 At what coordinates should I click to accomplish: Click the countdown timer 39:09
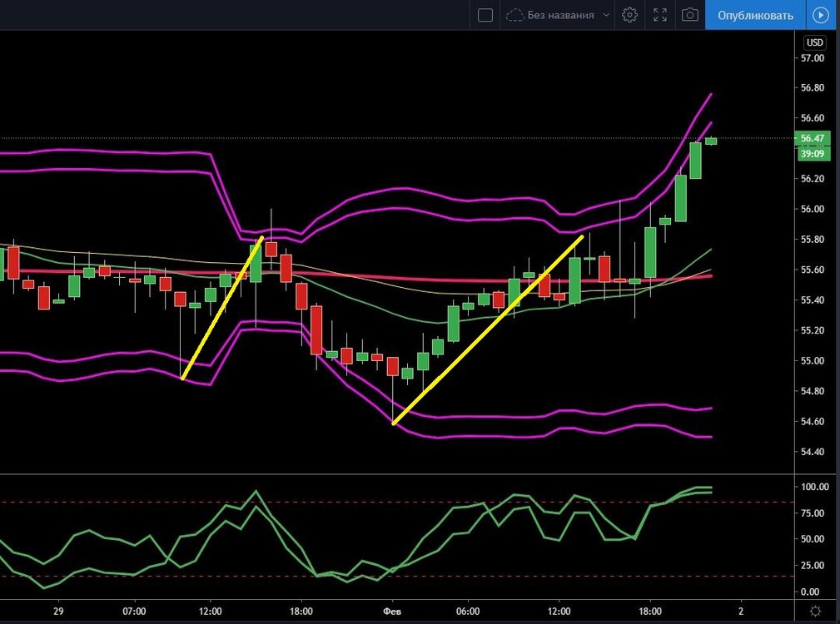[813, 154]
